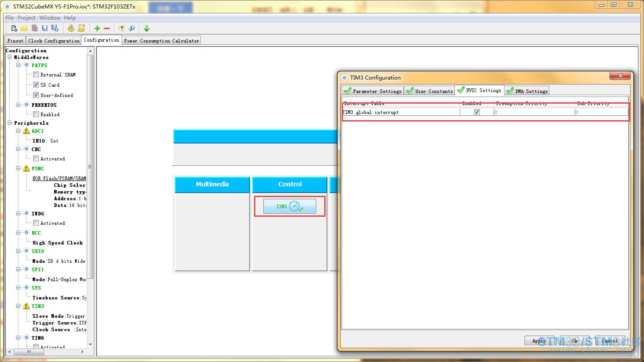Open the User Constants tab
Viewport: 644px width, 362px height.
point(429,91)
